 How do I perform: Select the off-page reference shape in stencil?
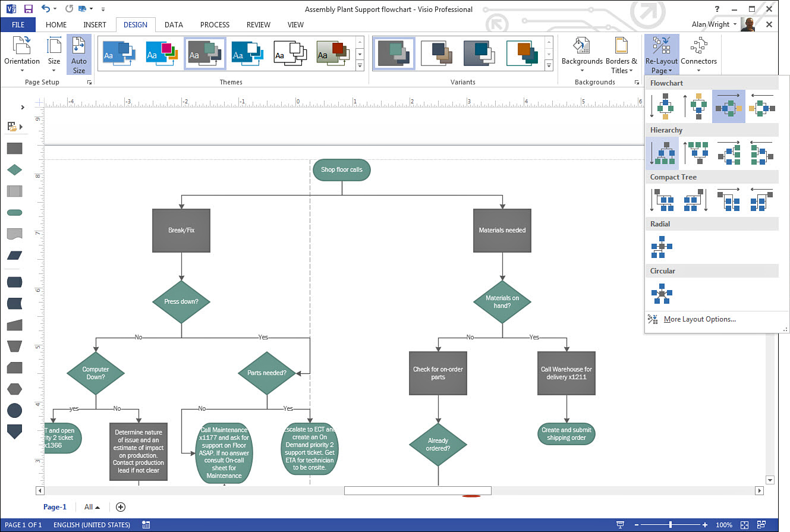tap(14, 432)
